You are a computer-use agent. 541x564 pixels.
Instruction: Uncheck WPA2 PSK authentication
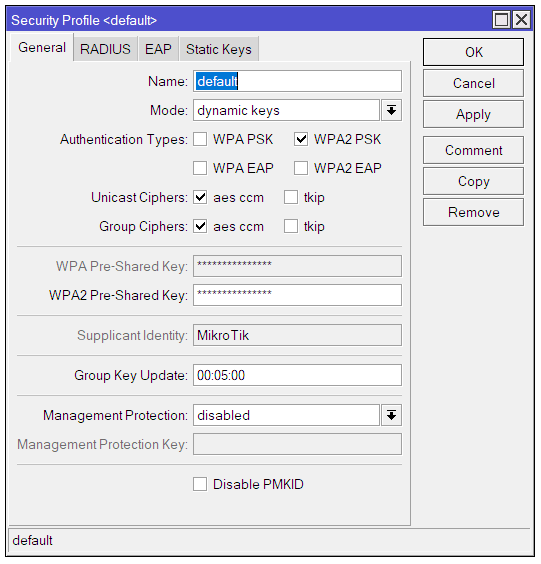tap(301, 139)
